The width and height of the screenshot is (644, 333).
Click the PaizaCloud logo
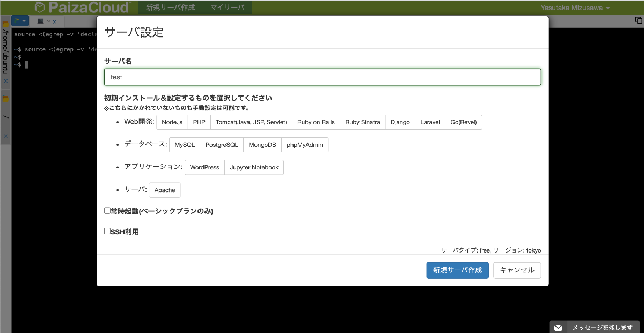(x=82, y=8)
